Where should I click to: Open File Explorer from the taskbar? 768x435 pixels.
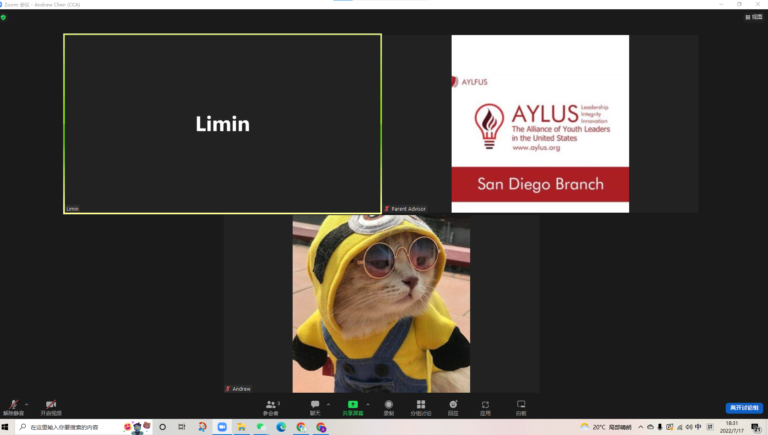(x=241, y=427)
